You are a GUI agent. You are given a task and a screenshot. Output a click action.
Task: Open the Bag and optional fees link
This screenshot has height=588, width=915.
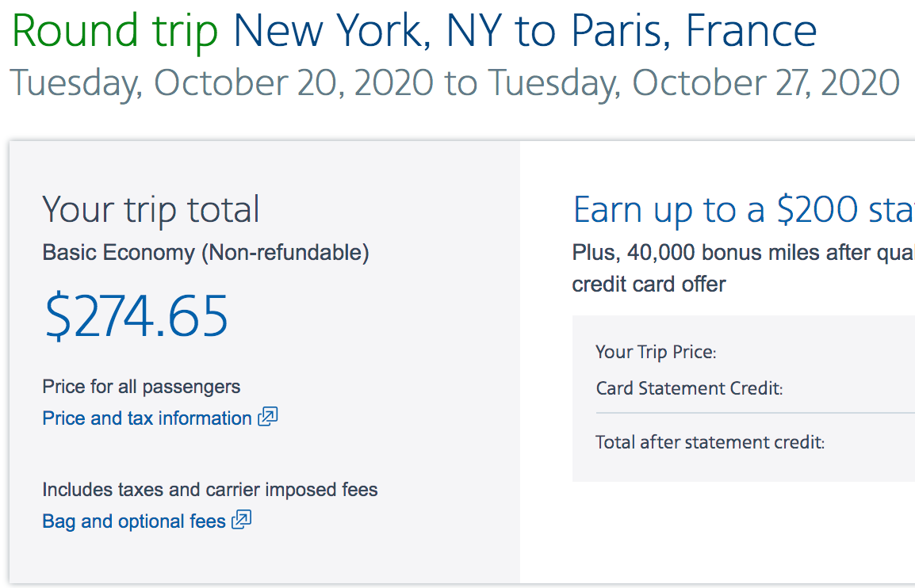(134, 521)
